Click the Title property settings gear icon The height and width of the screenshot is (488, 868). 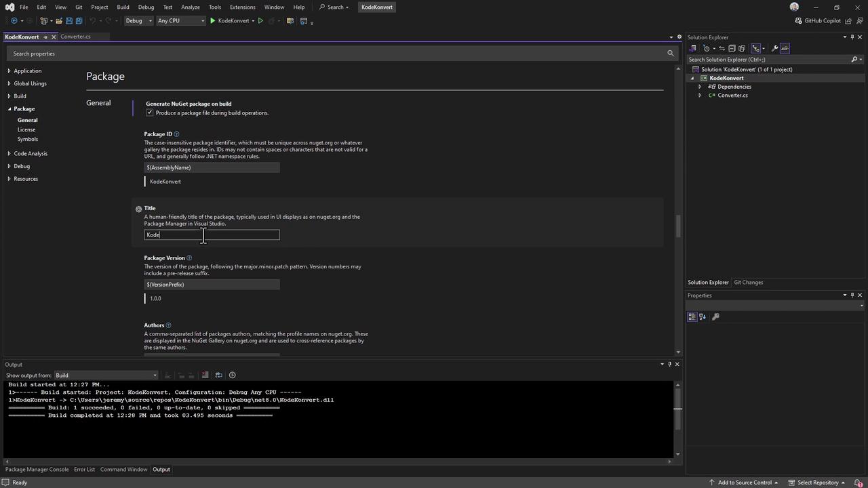[x=138, y=209]
